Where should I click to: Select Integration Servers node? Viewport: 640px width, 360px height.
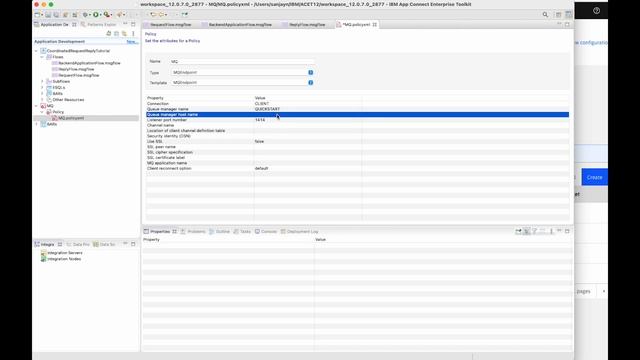[x=65, y=253]
